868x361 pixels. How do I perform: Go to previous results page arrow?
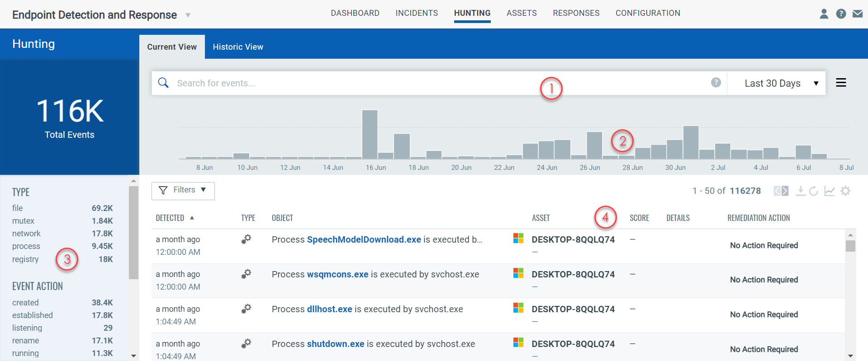click(777, 191)
